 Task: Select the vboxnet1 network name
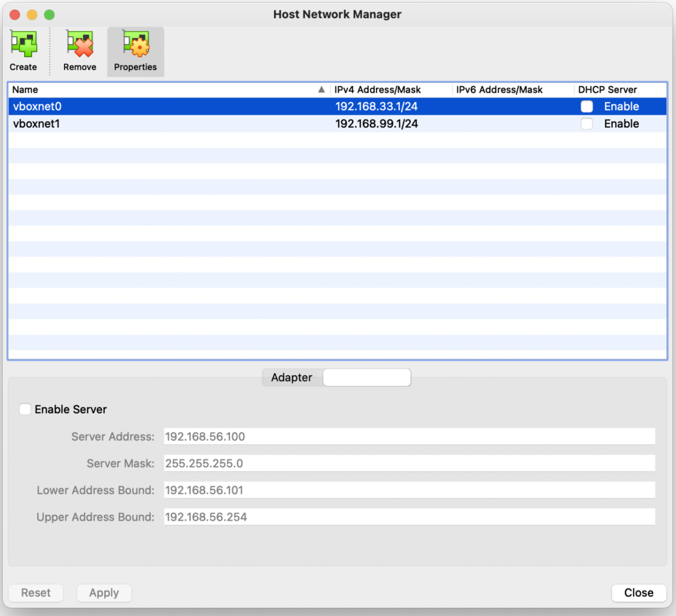point(37,124)
